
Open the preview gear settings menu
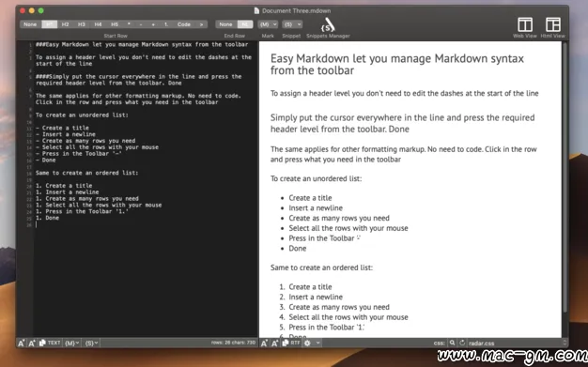(x=312, y=343)
